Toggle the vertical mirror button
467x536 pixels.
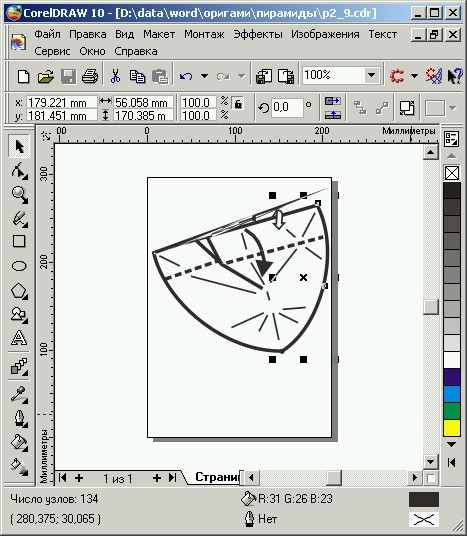pyautogui.click(x=333, y=115)
